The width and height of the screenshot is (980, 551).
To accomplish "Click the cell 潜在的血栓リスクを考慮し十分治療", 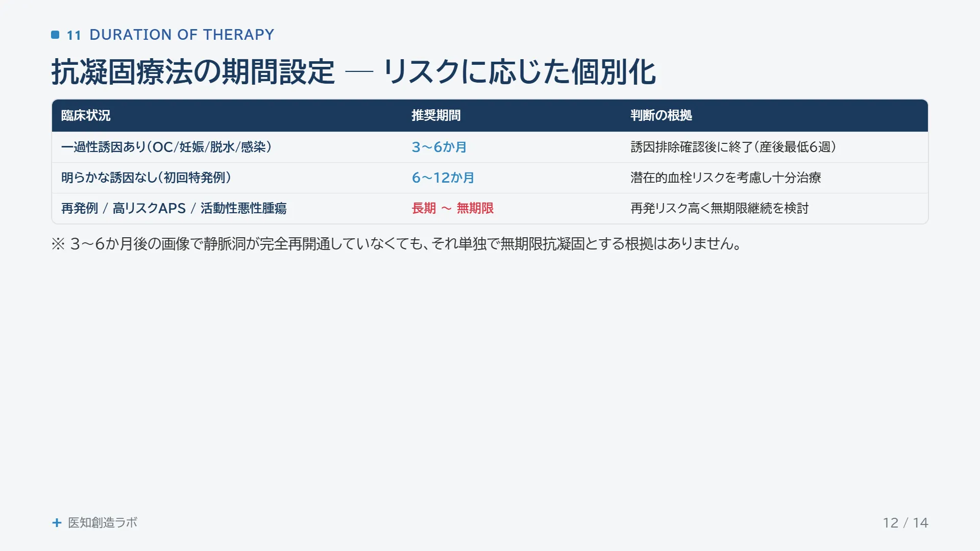I will [x=726, y=178].
